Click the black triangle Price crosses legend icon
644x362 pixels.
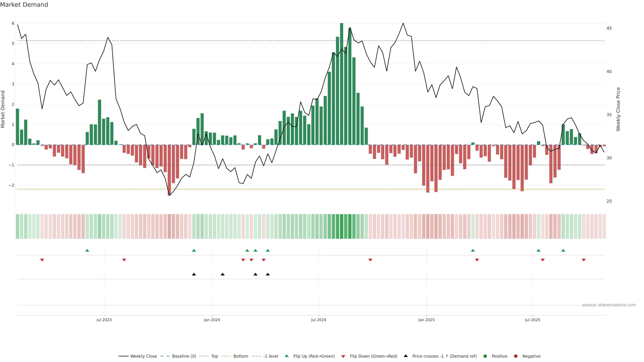tap(406, 356)
